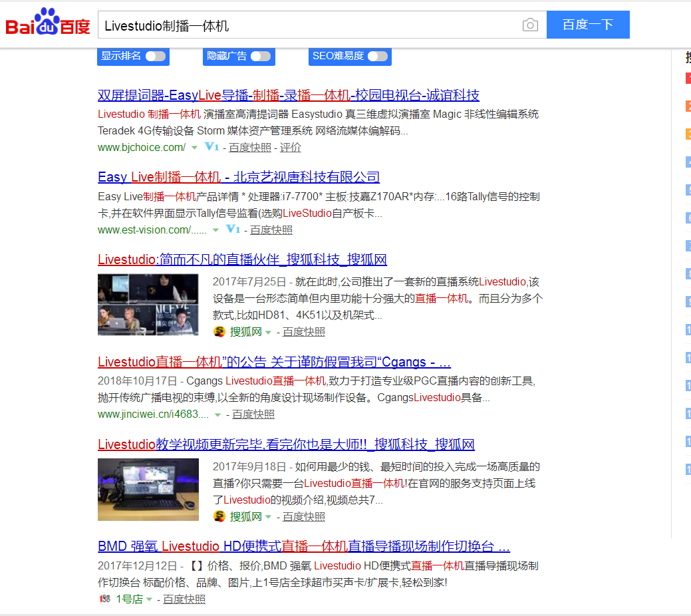Toggle the 隐藏广告 switch
This screenshot has width=691, height=616.
pos(261,56)
